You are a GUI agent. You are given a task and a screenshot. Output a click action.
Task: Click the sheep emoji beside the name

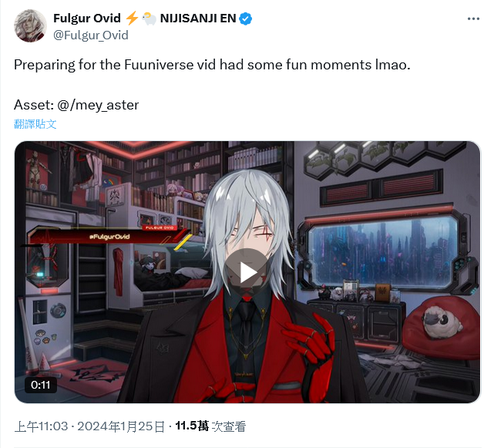click(149, 19)
